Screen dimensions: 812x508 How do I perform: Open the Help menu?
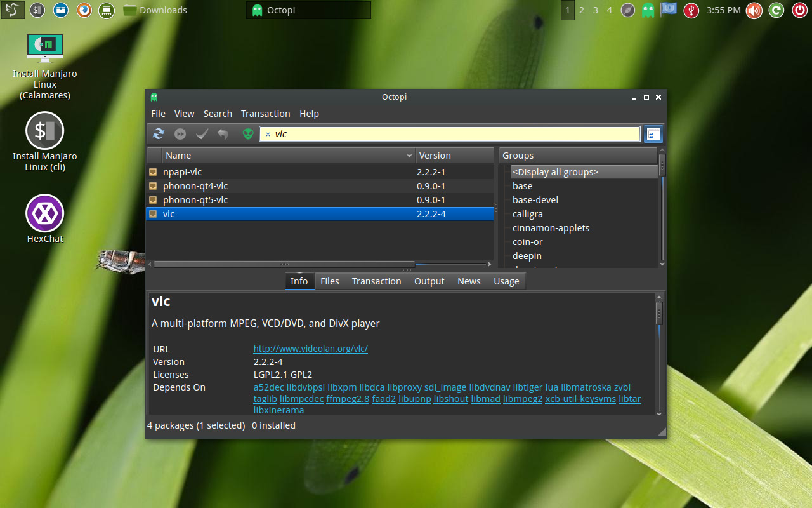tap(309, 114)
